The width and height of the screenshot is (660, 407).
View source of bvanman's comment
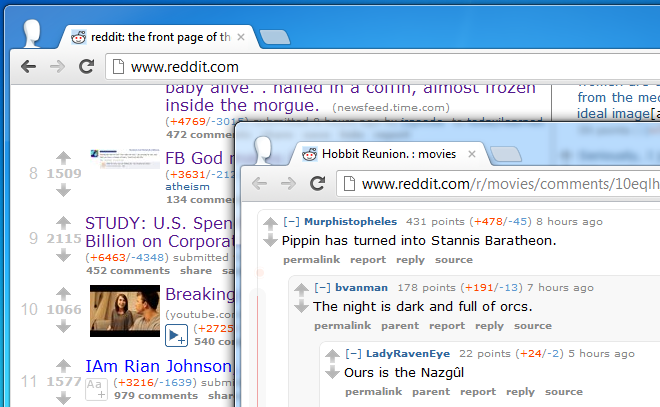click(x=533, y=326)
